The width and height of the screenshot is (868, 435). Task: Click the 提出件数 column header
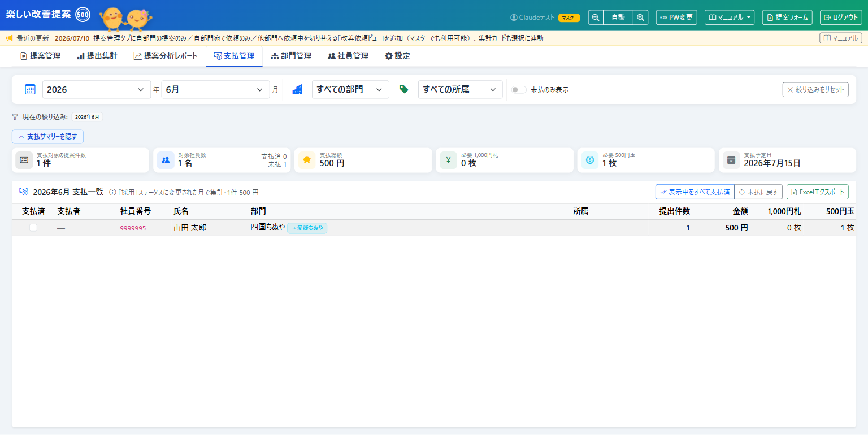(x=674, y=211)
